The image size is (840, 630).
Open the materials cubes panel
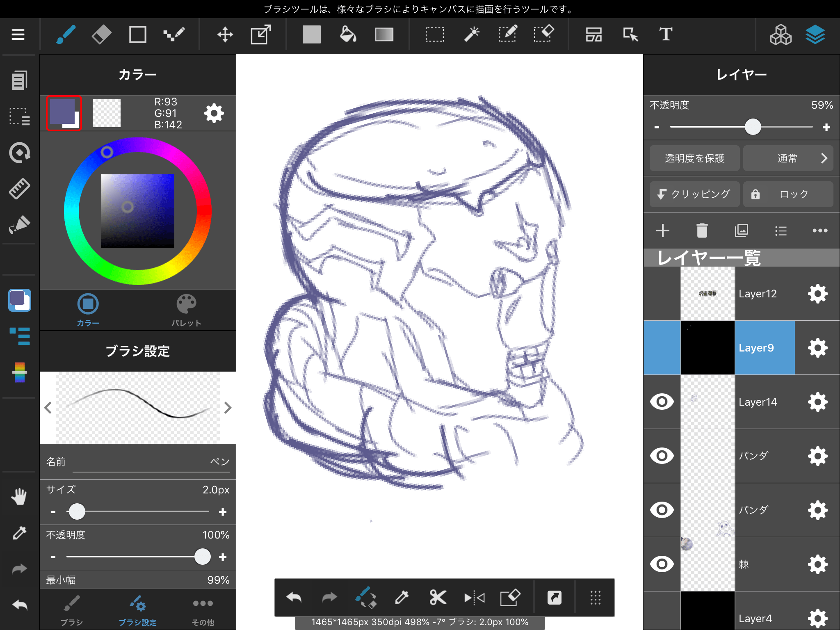point(781,34)
